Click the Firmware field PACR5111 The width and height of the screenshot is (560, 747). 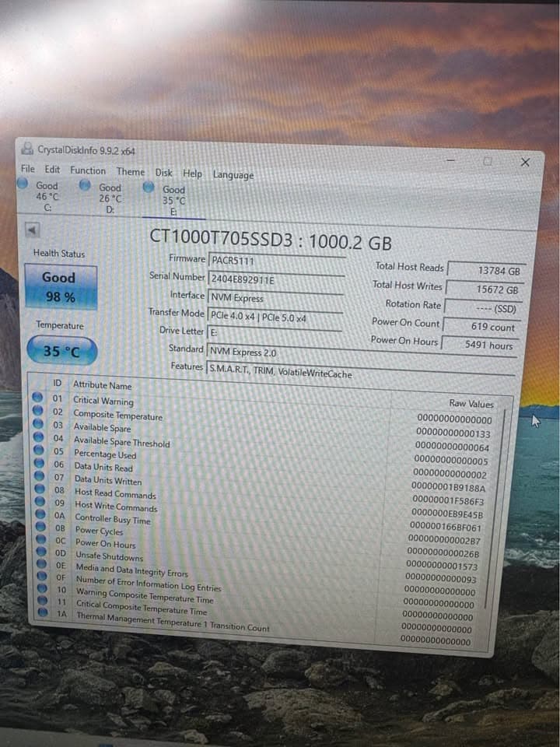(277, 261)
